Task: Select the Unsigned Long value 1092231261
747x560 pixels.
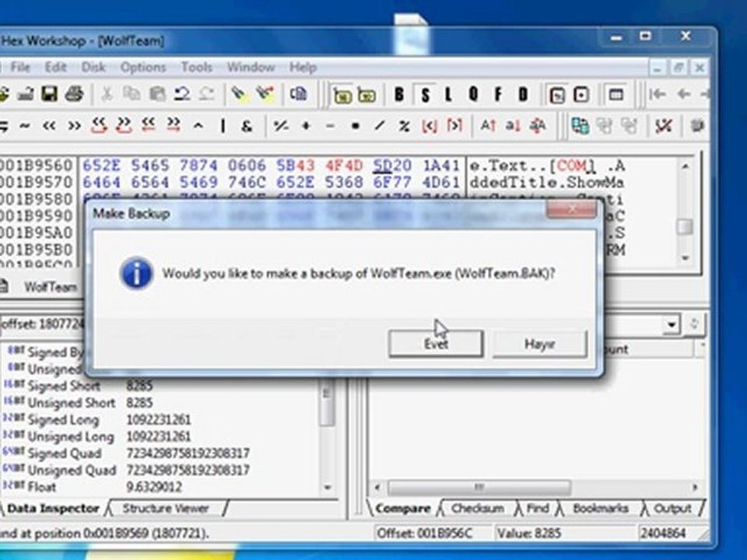Action: [x=158, y=436]
